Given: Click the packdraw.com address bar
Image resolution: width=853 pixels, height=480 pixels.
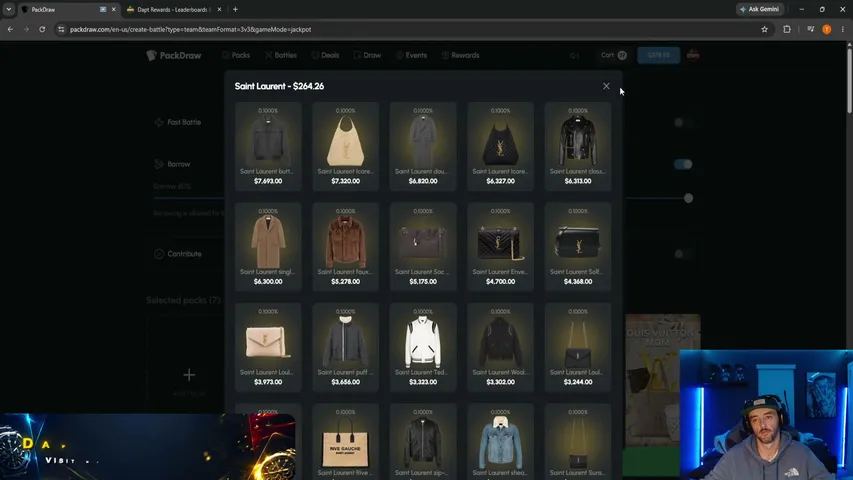Looking at the screenshot, I should [413, 29].
